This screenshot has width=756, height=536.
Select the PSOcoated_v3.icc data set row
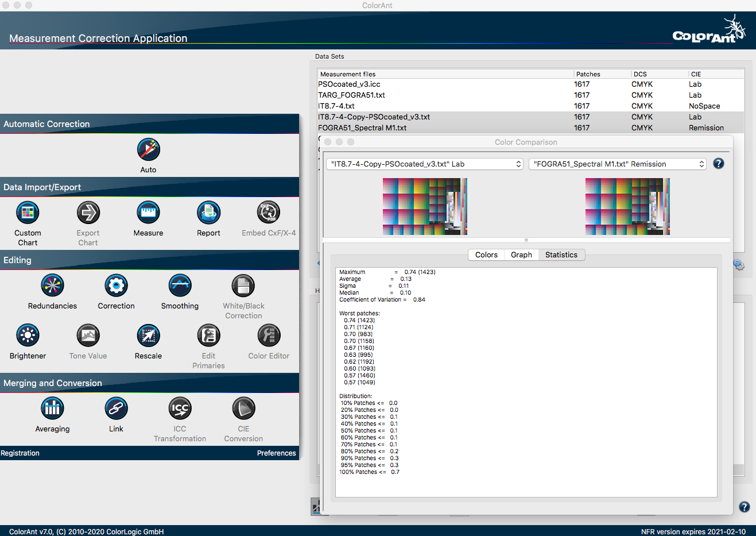(x=530, y=84)
